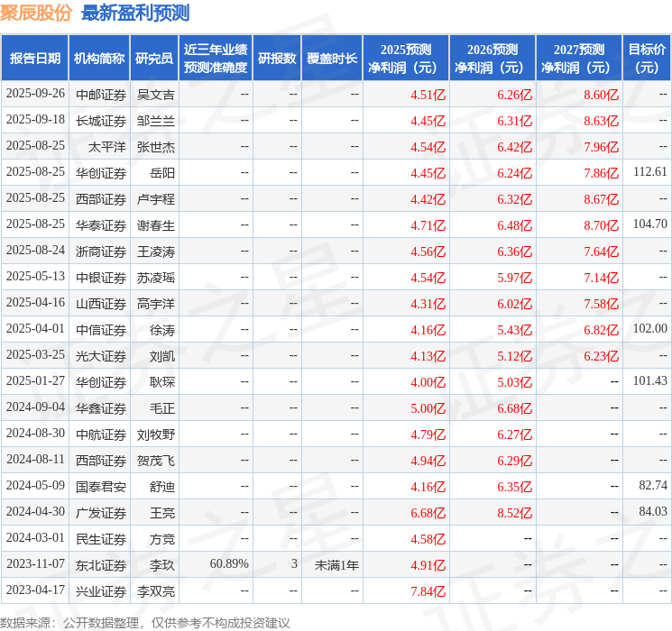672x631 pixels.
Task: Click the 聚辰股份 stock title
Action: click(x=38, y=13)
